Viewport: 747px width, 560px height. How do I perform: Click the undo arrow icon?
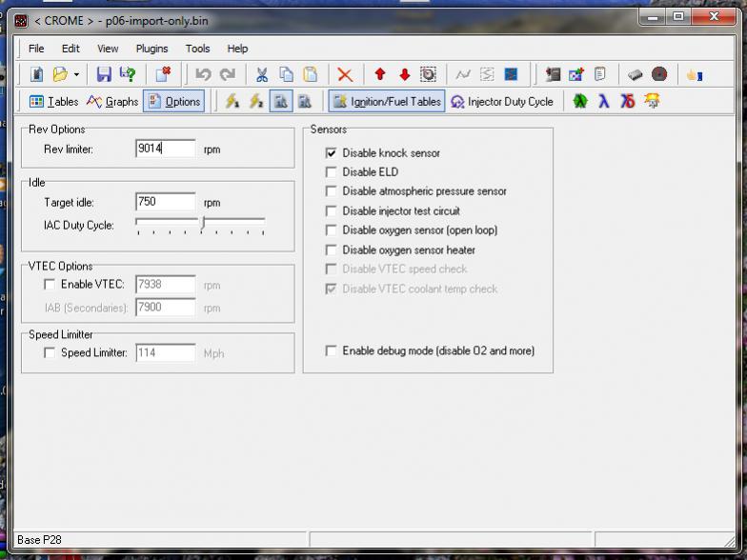coord(204,74)
